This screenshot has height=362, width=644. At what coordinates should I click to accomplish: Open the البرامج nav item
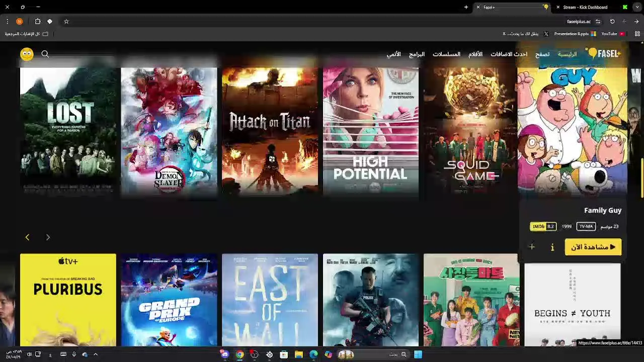(x=417, y=54)
